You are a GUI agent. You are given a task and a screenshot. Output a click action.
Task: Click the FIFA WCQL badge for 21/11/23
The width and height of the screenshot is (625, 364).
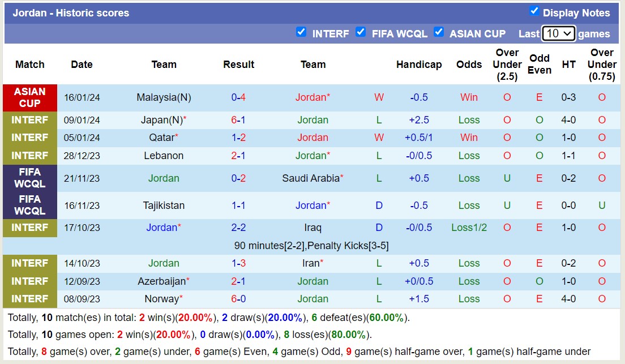pos(29,178)
